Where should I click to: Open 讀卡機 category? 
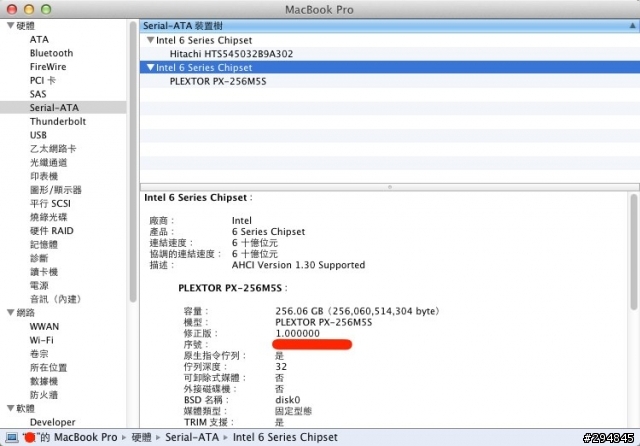(44, 272)
